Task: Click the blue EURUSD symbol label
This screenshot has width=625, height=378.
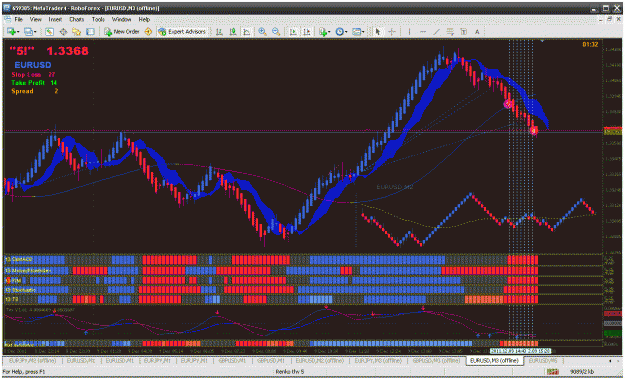Action: (33, 65)
